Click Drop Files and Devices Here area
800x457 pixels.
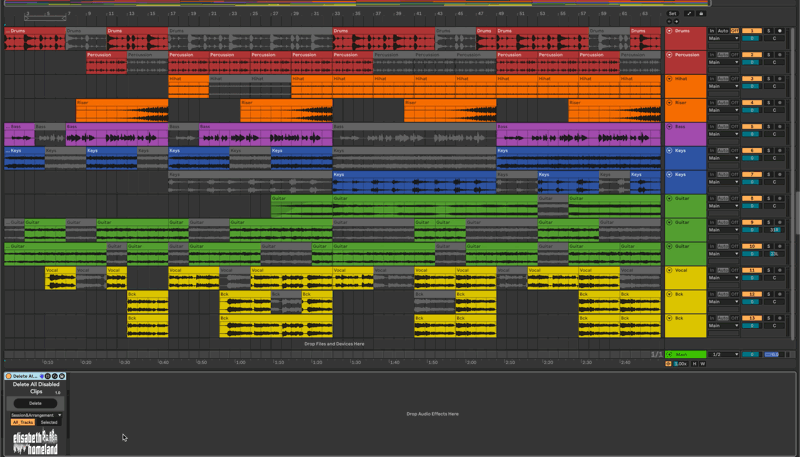click(334, 344)
